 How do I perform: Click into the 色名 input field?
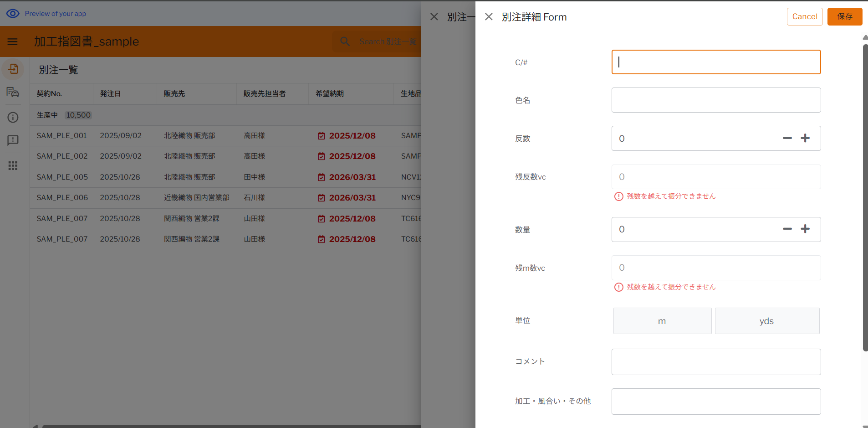click(x=716, y=100)
